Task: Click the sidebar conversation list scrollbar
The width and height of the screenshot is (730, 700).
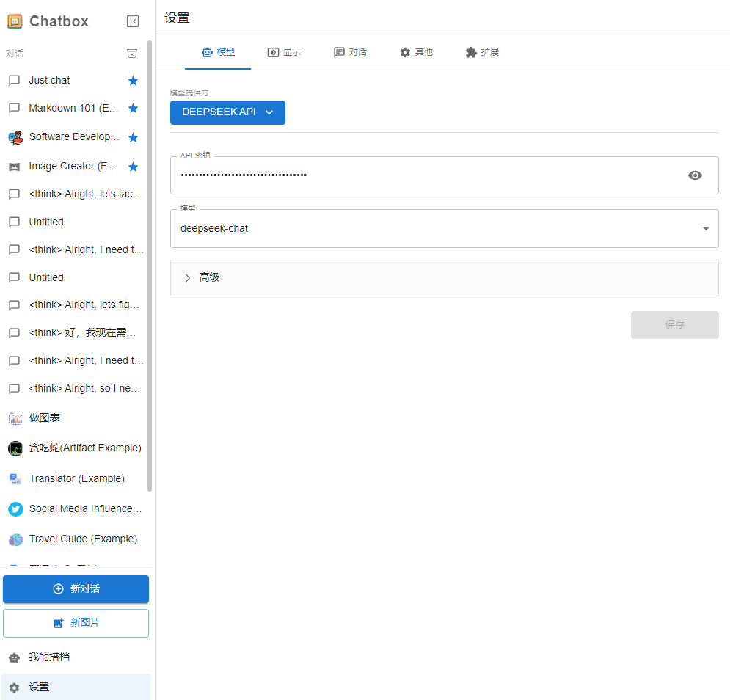Action: [x=150, y=266]
